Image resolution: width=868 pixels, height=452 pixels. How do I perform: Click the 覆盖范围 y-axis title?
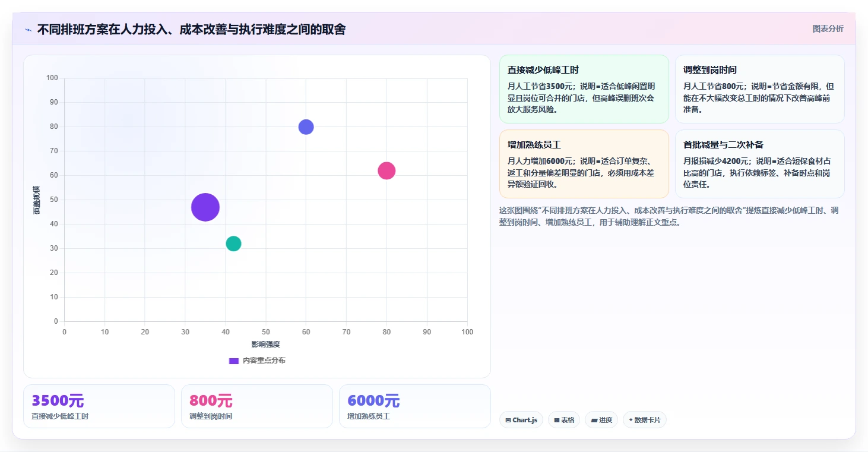[x=37, y=200]
